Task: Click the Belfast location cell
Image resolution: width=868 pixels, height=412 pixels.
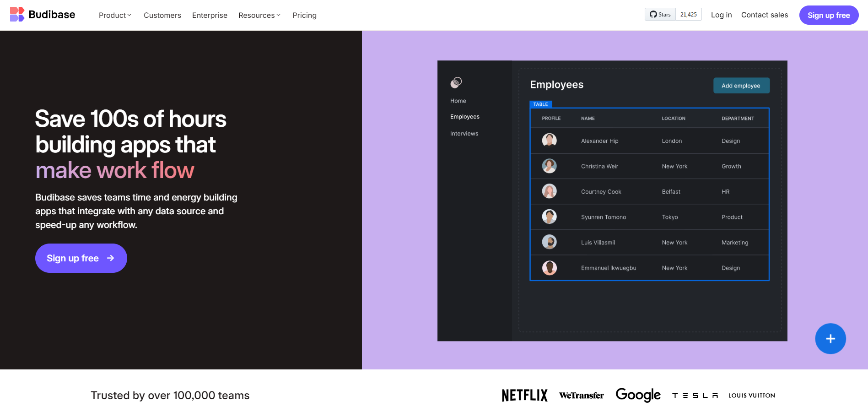Action: (x=671, y=192)
